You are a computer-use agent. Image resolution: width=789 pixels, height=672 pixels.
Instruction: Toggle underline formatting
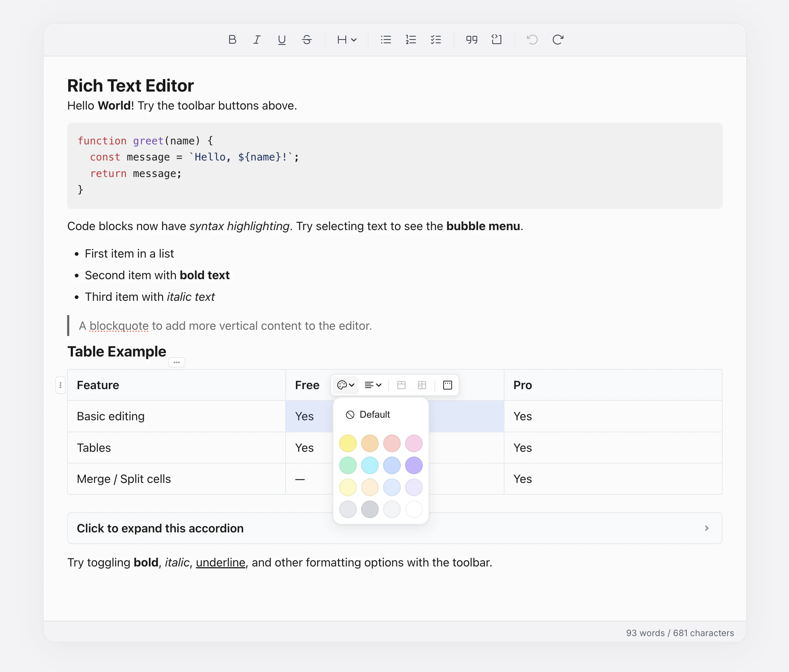[282, 40]
